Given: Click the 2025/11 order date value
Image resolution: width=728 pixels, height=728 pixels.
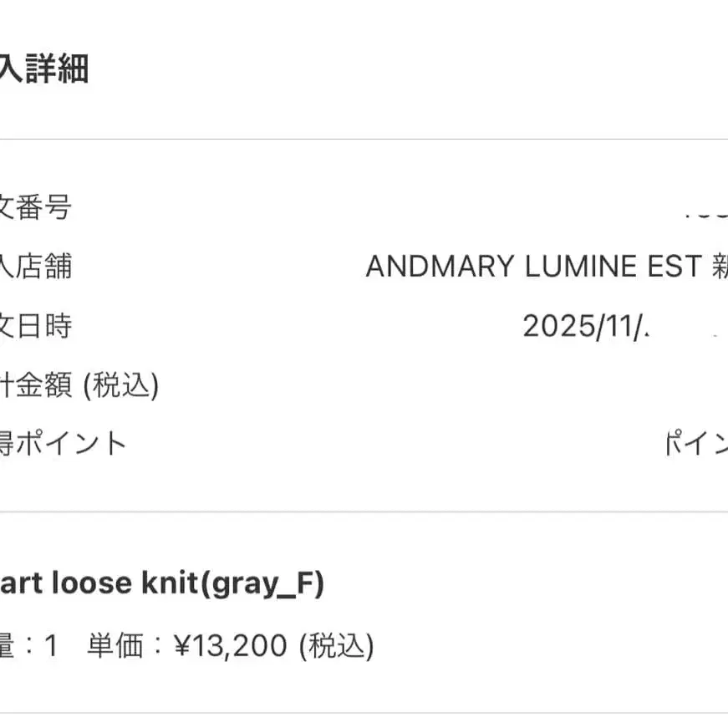Looking at the screenshot, I should click(x=585, y=326).
